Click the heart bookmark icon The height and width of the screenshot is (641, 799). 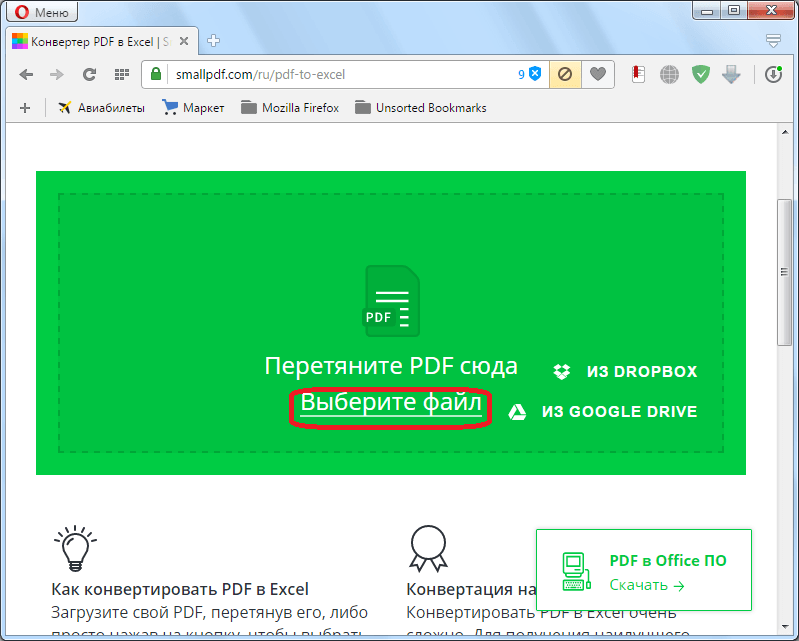[597, 74]
